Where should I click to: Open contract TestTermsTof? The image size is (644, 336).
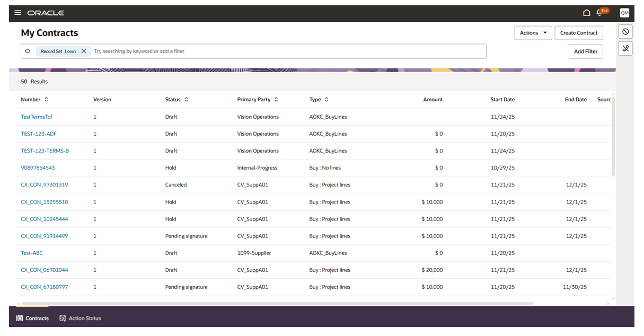(x=37, y=117)
